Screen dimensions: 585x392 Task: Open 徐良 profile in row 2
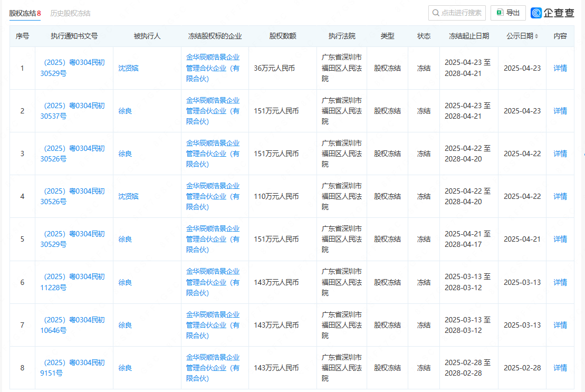(x=125, y=111)
